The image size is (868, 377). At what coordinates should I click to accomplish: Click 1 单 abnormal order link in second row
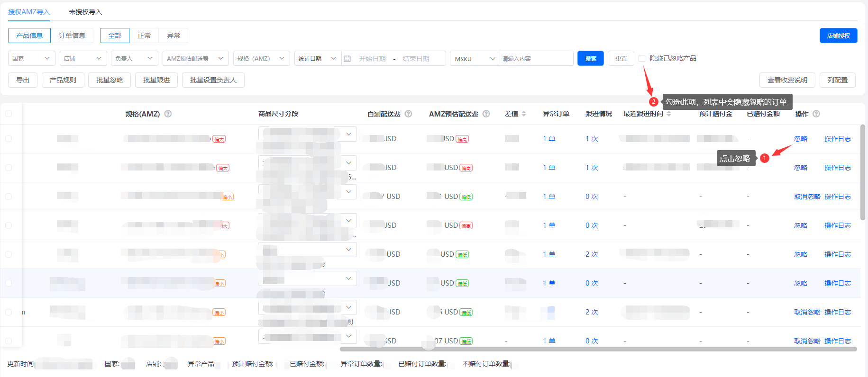point(549,168)
